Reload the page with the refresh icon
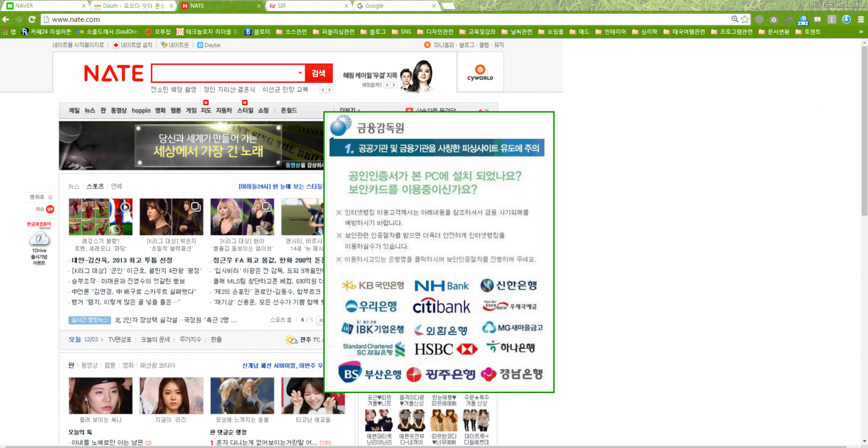This screenshot has width=868, height=448. pos(32,19)
